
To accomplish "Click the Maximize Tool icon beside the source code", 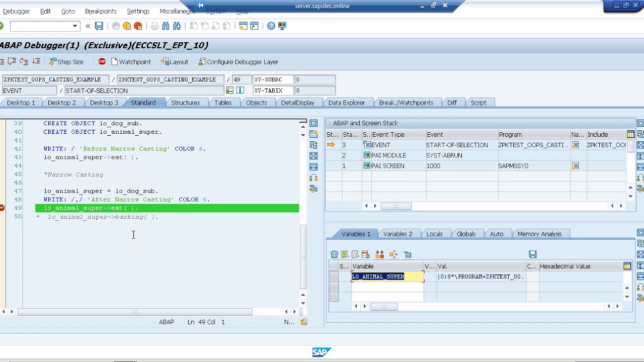I will click(x=313, y=156).
